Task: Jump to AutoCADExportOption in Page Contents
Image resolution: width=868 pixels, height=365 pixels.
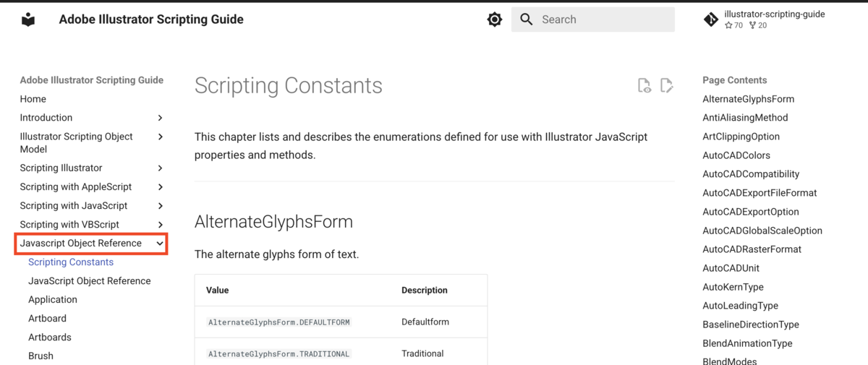Action: pyautogui.click(x=751, y=212)
